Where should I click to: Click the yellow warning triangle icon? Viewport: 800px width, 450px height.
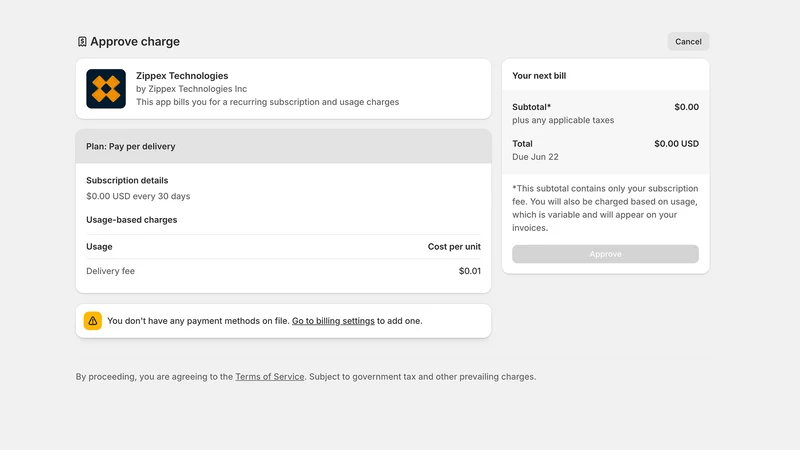click(93, 321)
